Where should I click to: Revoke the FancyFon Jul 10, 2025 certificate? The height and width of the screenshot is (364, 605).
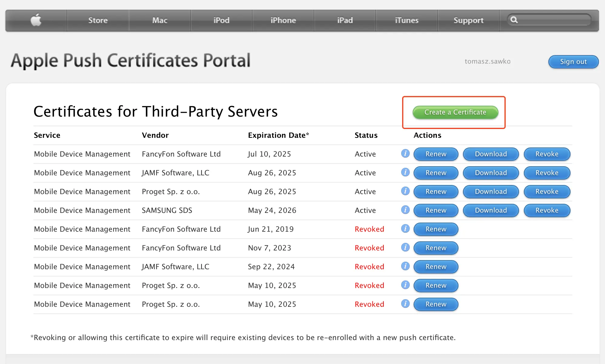tap(547, 154)
